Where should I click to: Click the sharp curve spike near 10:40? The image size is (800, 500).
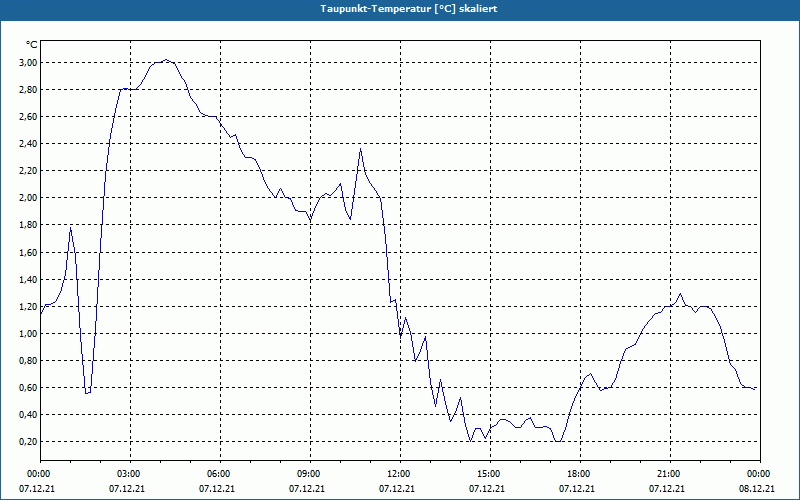click(360, 149)
